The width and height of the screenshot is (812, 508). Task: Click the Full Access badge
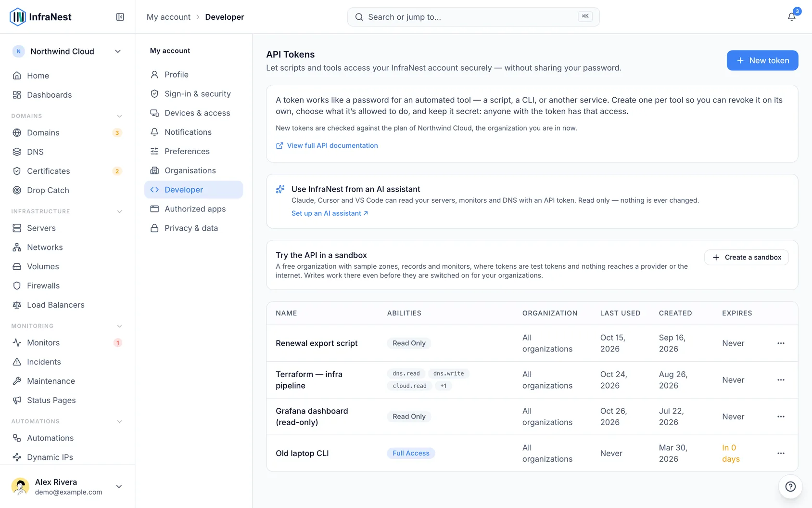[411, 453]
